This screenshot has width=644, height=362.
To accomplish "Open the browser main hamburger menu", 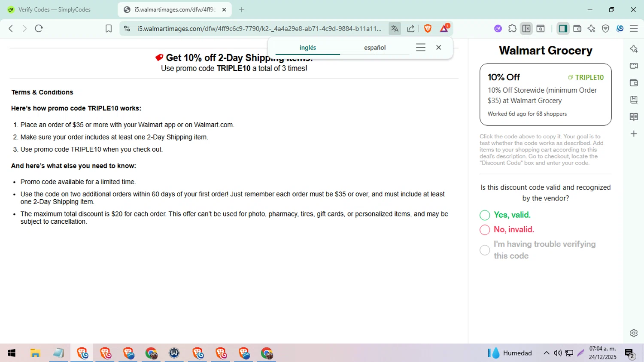I will 634,28.
